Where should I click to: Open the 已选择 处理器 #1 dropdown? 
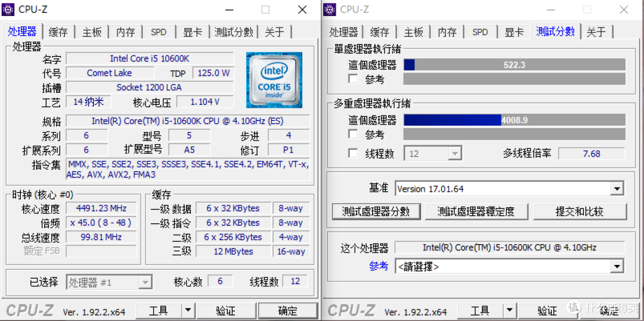point(109,282)
